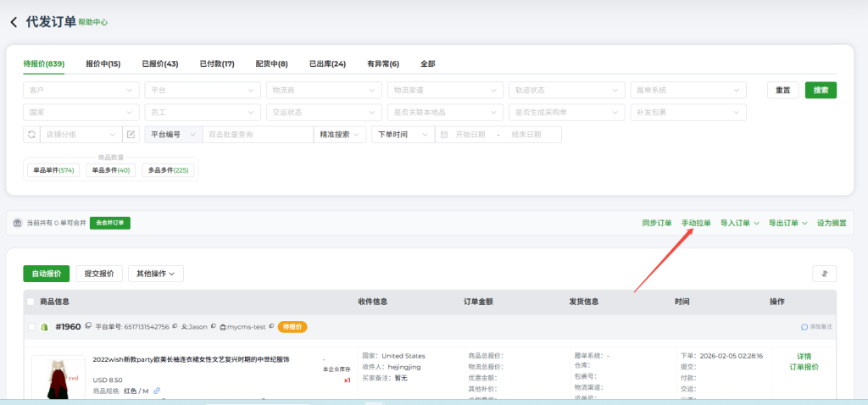Switch to the 已付款(17) tab

pos(216,64)
